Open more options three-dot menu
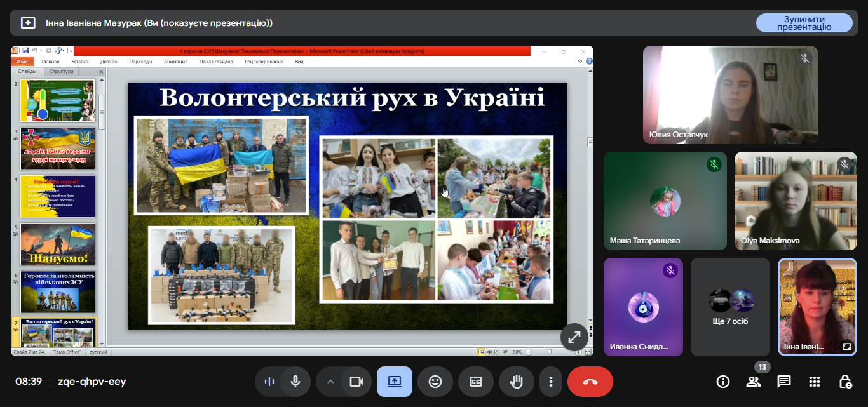 tap(551, 382)
